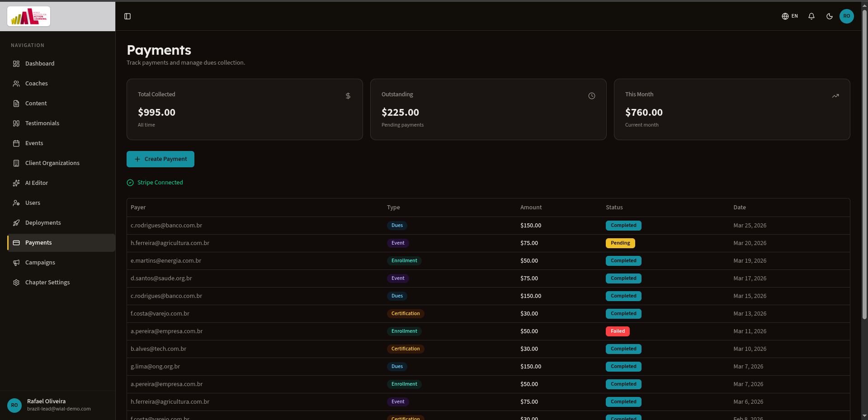Open the Users page
The width and height of the screenshot is (868, 420).
pos(61,203)
